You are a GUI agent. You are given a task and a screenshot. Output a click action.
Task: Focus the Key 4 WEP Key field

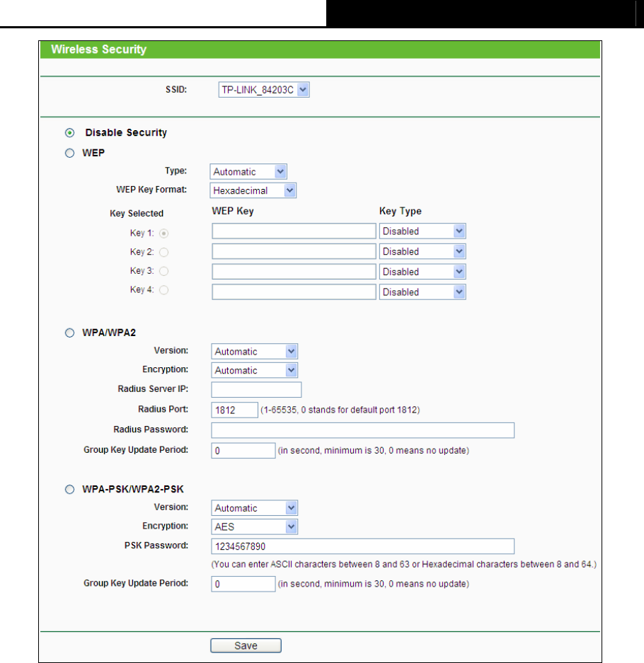pyautogui.click(x=294, y=292)
